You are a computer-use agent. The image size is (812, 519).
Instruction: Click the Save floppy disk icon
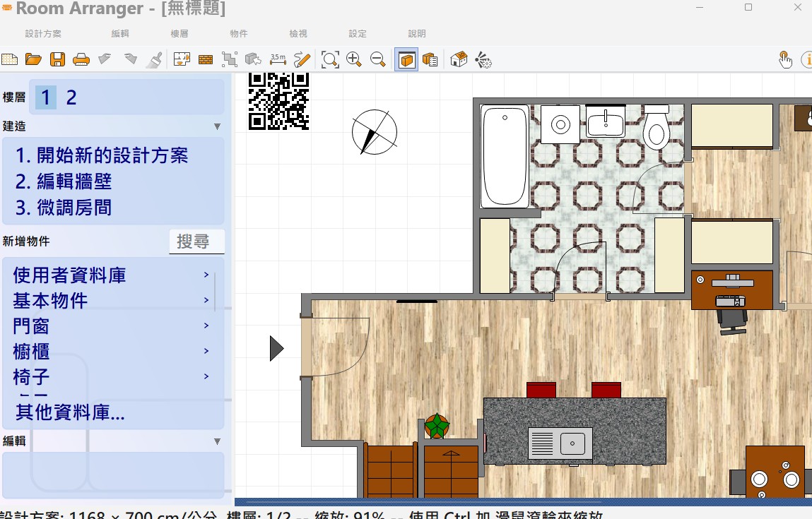click(57, 60)
